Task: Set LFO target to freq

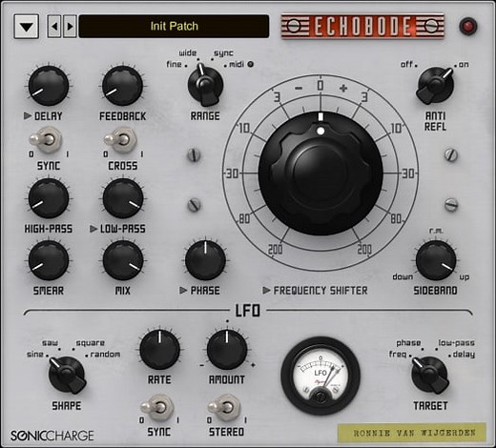Action: point(398,355)
